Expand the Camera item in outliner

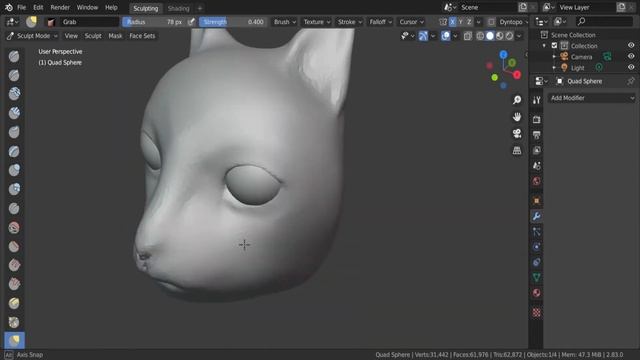tap(554, 56)
